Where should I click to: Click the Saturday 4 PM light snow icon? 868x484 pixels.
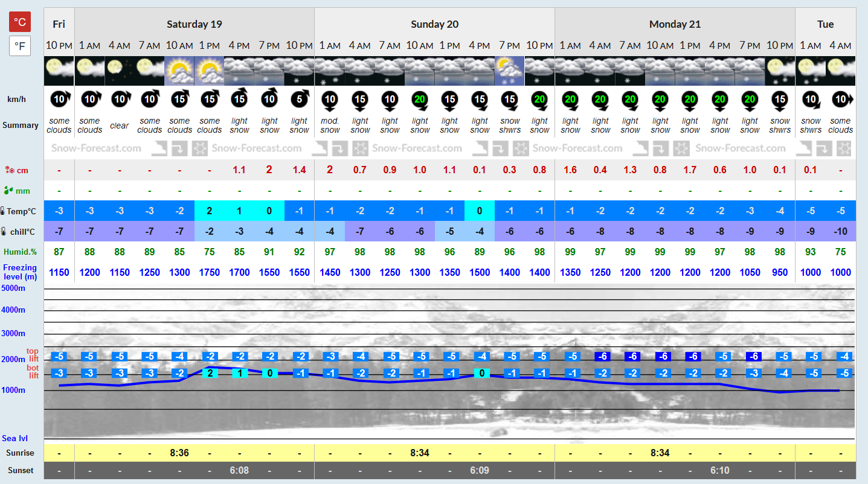(x=239, y=71)
